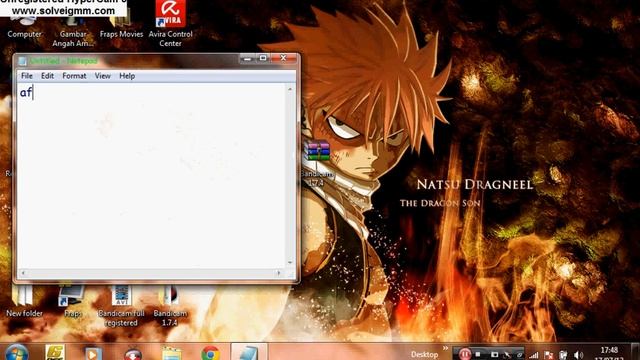
Task: Select the Bandicam full registered AVI file
Action: 121,306
